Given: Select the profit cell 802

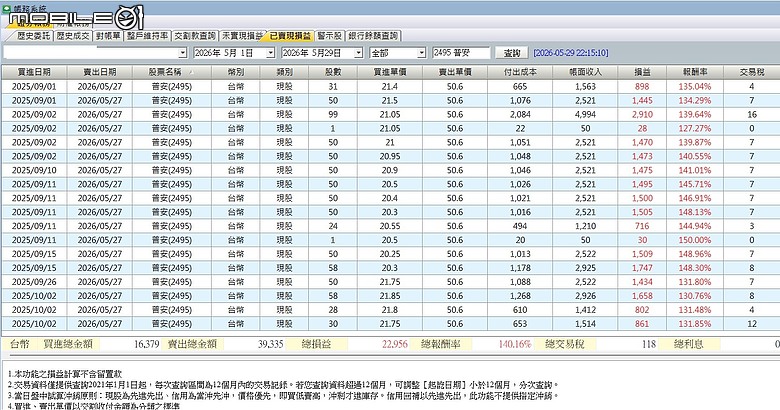Looking at the screenshot, I should pyautogui.click(x=642, y=309).
